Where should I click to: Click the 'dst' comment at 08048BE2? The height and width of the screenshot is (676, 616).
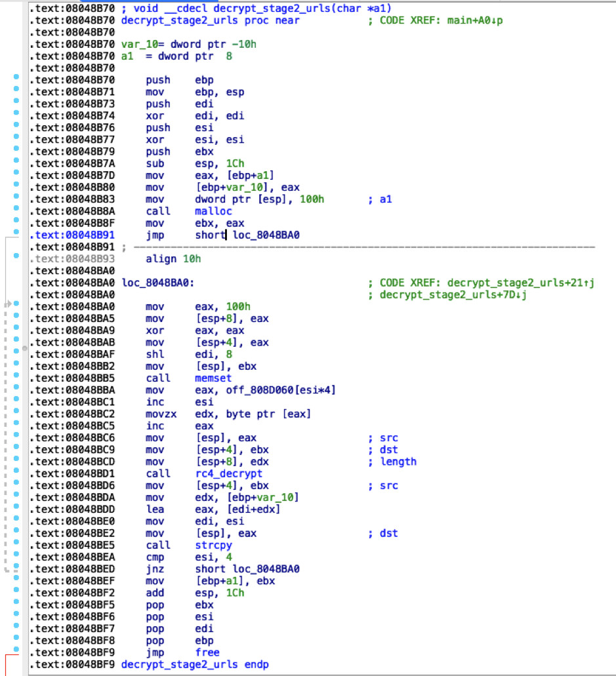click(388, 533)
